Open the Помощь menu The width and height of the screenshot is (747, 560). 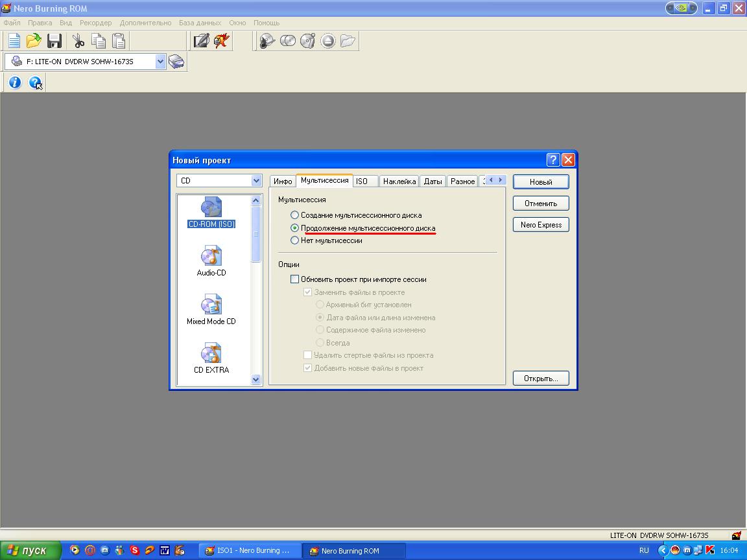(267, 23)
